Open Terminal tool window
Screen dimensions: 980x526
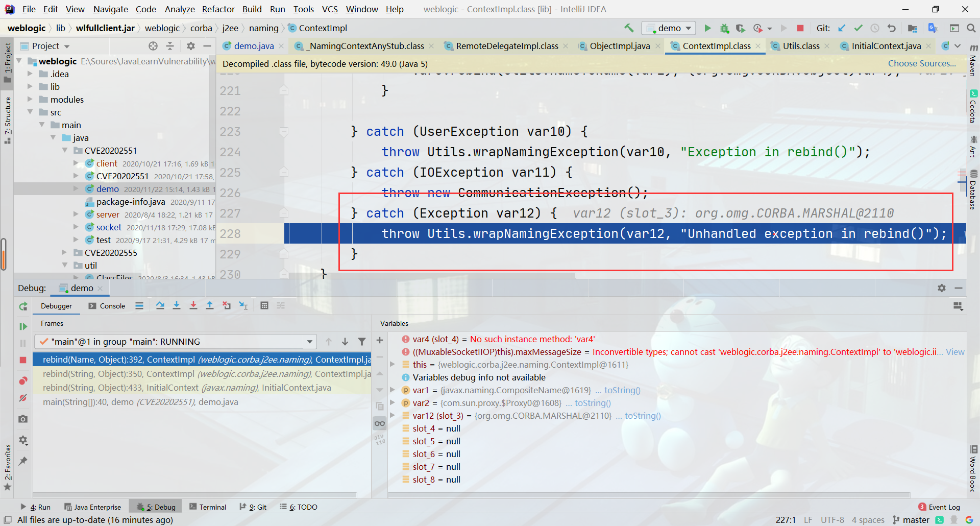point(208,507)
